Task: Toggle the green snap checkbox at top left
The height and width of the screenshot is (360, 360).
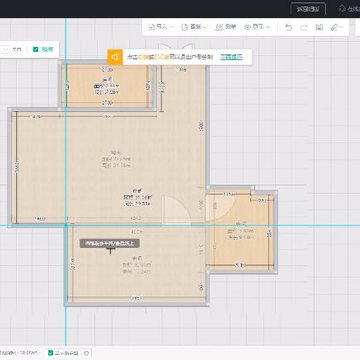Action: (36, 49)
